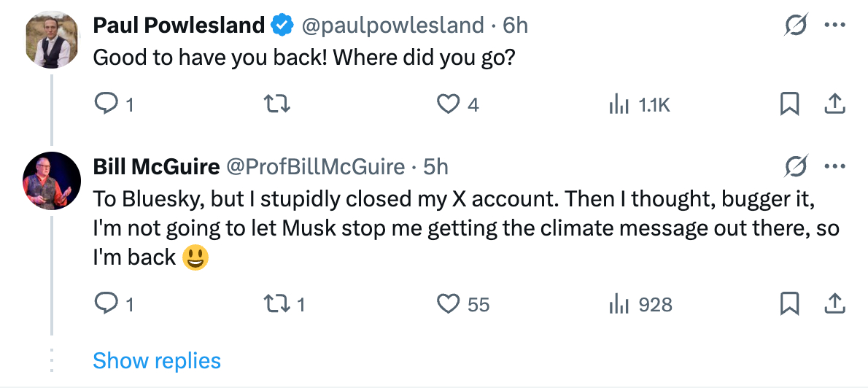Open more options for Bill McGuire's tweet

click(x=834, y=166)
